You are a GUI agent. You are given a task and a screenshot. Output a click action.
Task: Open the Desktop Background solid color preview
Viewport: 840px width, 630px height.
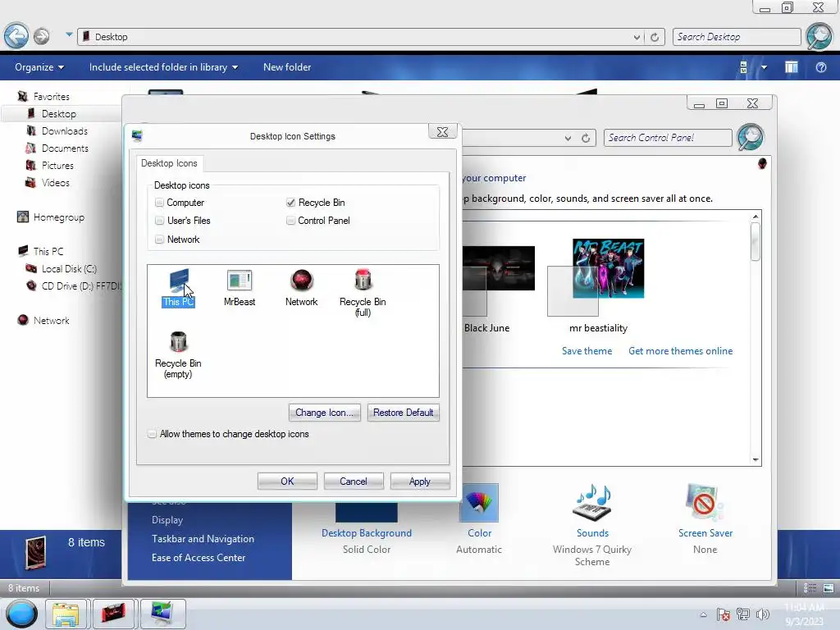tap(367, 512)
